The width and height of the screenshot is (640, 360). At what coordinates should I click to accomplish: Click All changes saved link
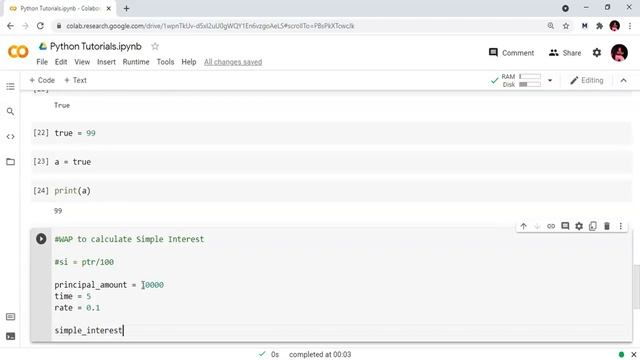click(x=233, y=62)
